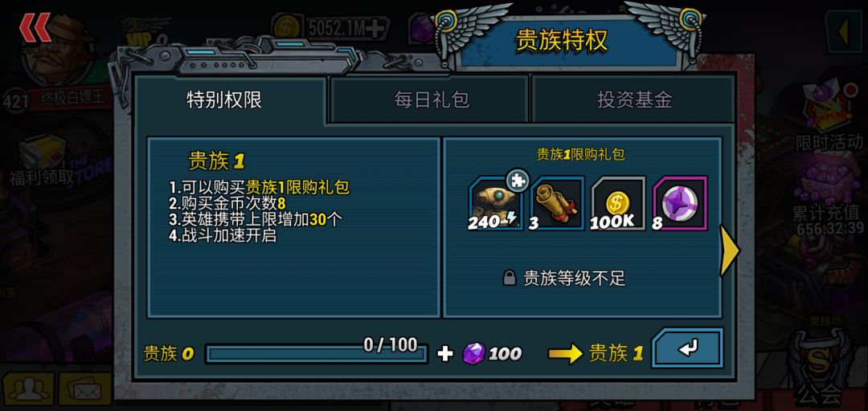The image size is (868, 411).
Task: Click the purple gem icon beside 100
Action: (474, 353)
